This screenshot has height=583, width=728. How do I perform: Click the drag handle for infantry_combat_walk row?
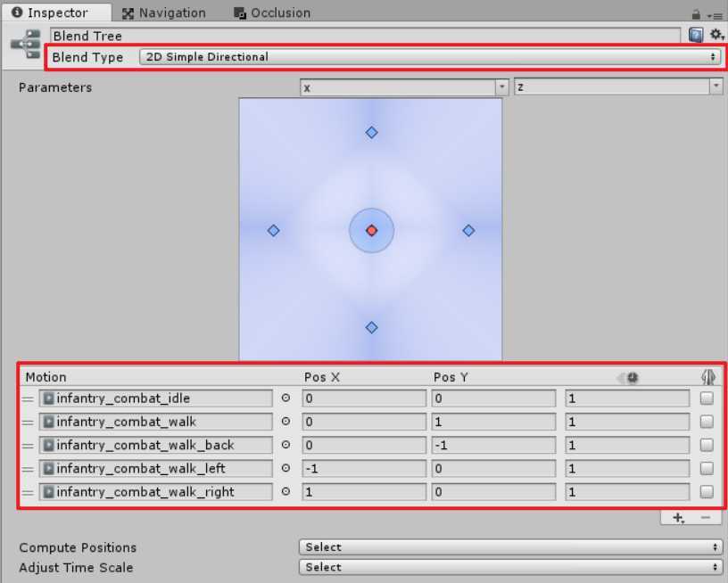click(x=28, y=423)
